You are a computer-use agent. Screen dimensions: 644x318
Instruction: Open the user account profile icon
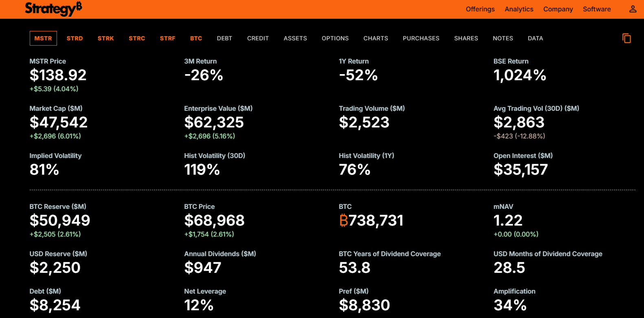pos(633,9)
